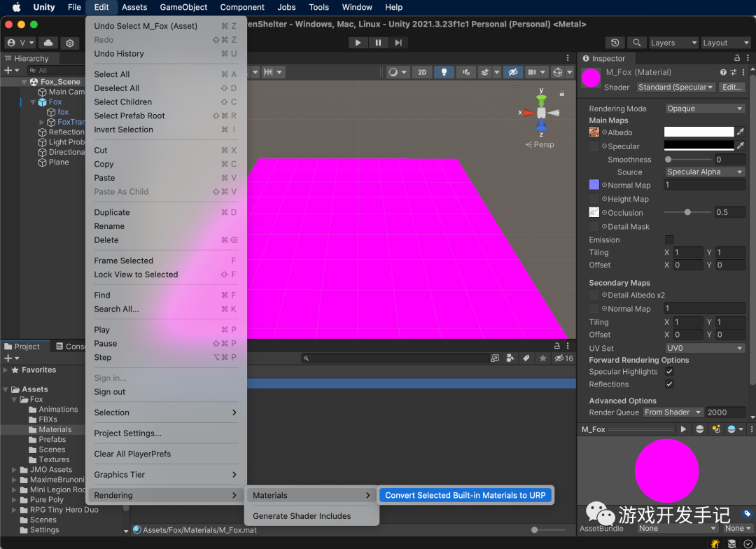Click the material help question icon

pyautogui.click(x=722, y=72)
